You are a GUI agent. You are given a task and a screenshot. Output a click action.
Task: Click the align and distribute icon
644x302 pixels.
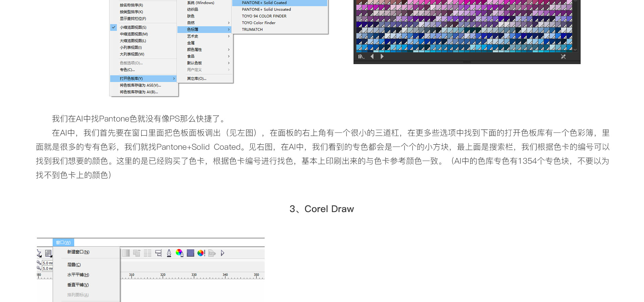click(x=158, y=253)
